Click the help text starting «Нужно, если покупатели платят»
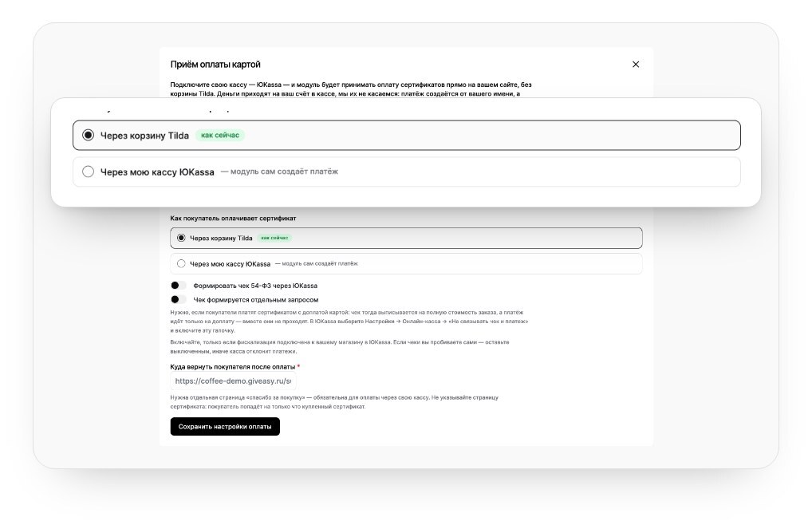Screen dimensions: 812x521 (349, 321)
